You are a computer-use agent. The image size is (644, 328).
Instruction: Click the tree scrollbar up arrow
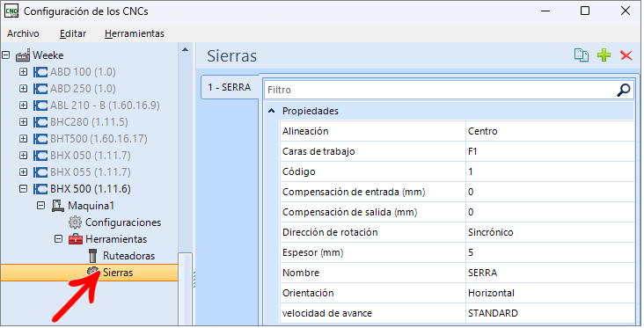[x=186, y=49]
